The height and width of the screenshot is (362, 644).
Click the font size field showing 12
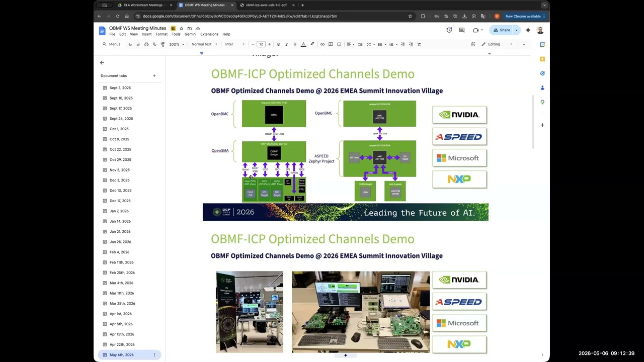(x=261, y=44)
